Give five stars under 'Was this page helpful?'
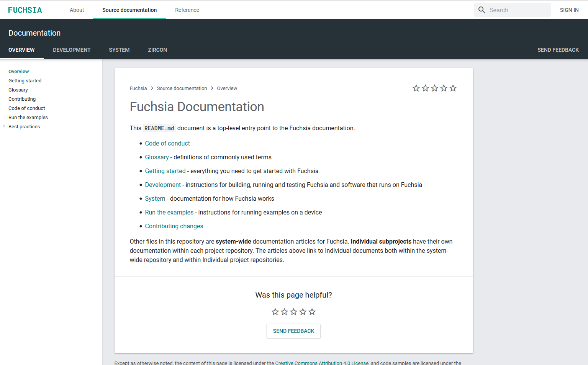The width and height of the screenshot is (588, 365). click(312, 312)
